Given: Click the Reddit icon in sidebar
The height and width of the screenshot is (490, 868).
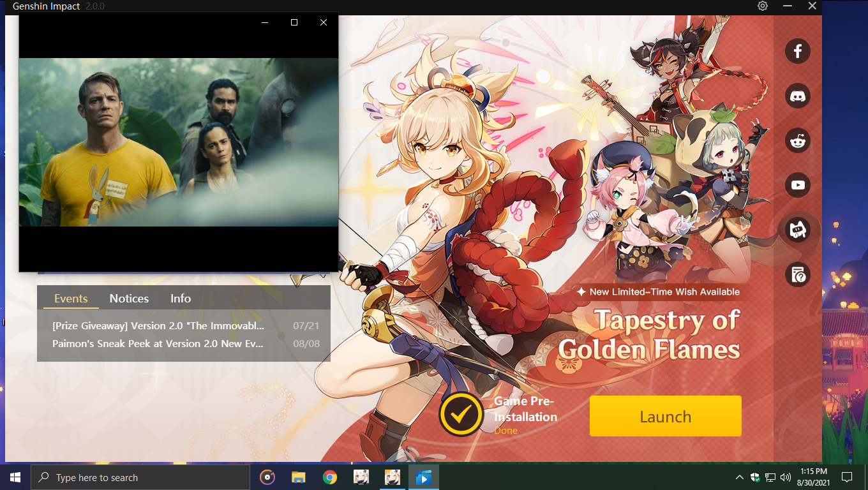Looking at the screenshot, I should tap(797, 140).
